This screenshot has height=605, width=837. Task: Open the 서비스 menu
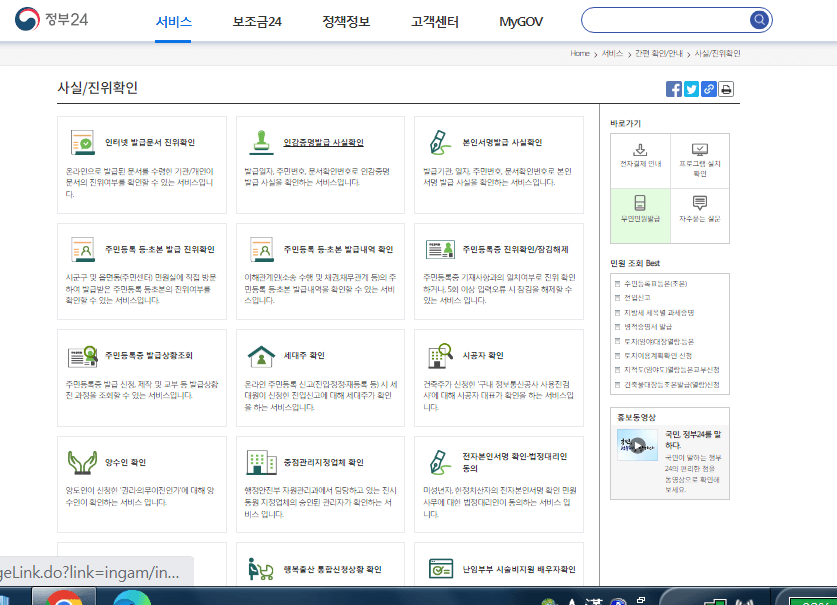[x=173, y=22]
